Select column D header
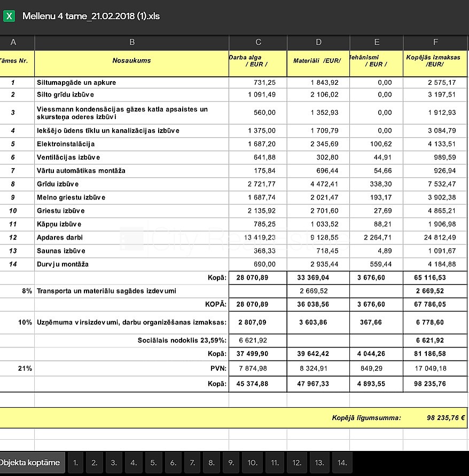The height and width of the screenshot is (476, 469). tap(318, 42)
